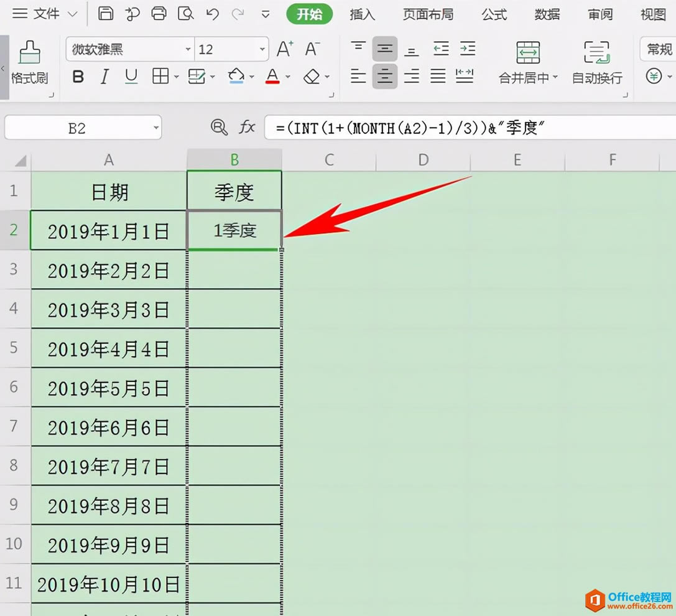Align text to top

(358, 48)
